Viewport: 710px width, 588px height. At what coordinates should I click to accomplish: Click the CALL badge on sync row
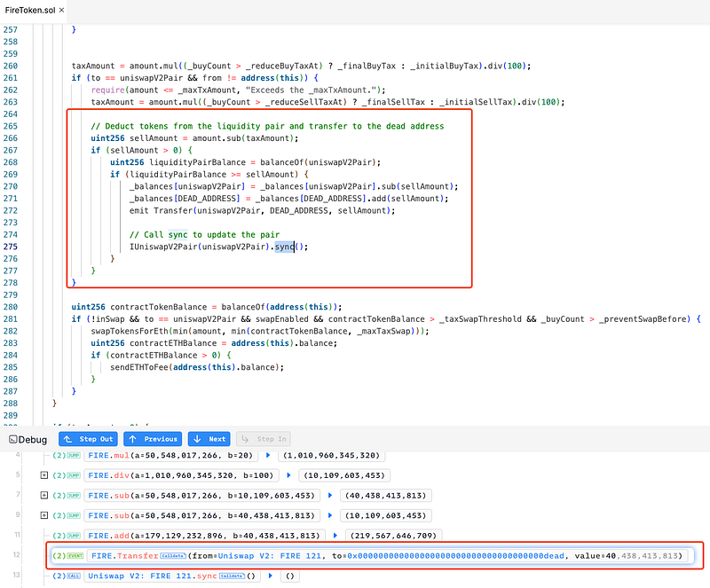pos(72,576)
